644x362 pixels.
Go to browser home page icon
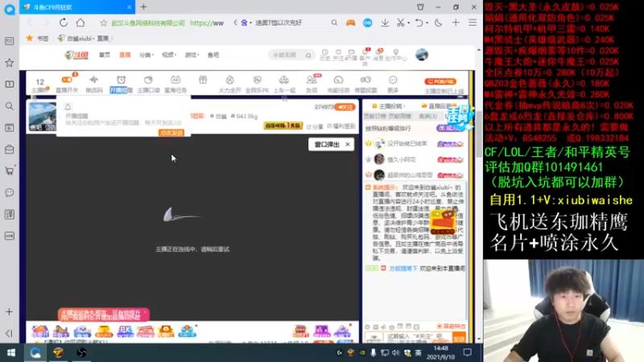pyautogui.click(x=80, y=23)
